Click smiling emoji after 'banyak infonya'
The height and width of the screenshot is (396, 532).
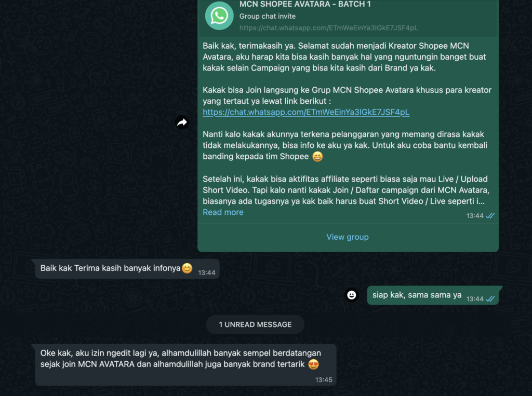(x=187, y=268)
